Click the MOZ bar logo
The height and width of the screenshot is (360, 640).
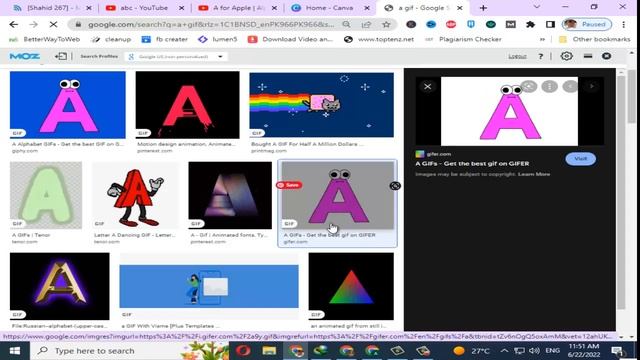click(24, 56)
